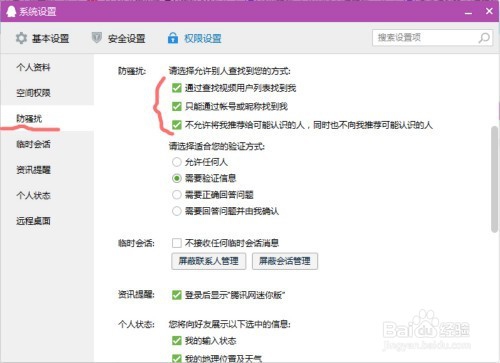Click the vertical scrollbar thumb
This screenshot has width=500, height=363.
pyautogui.click(x=495, y=179)
